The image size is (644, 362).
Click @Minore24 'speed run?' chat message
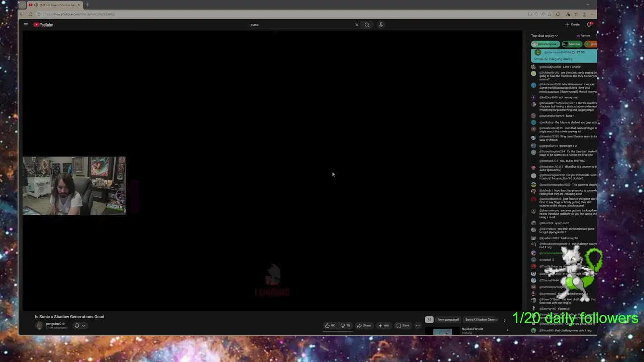pos(553,223)
